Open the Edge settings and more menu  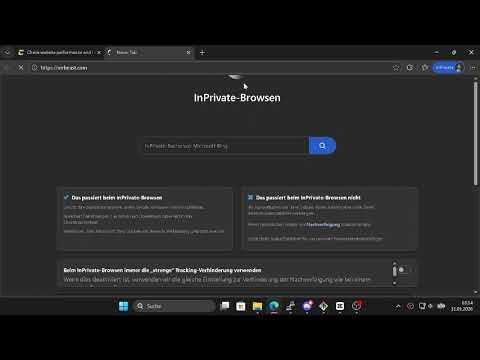(473, 68)
